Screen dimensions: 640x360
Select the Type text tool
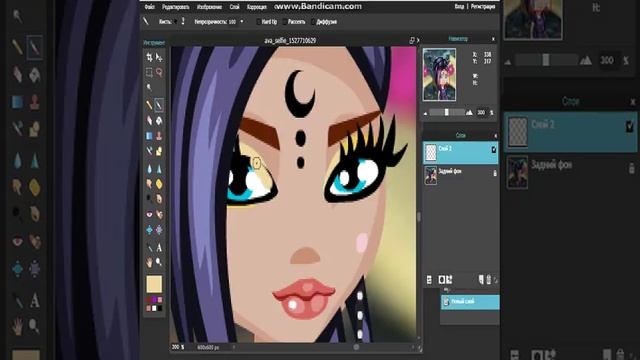[159, 247]
